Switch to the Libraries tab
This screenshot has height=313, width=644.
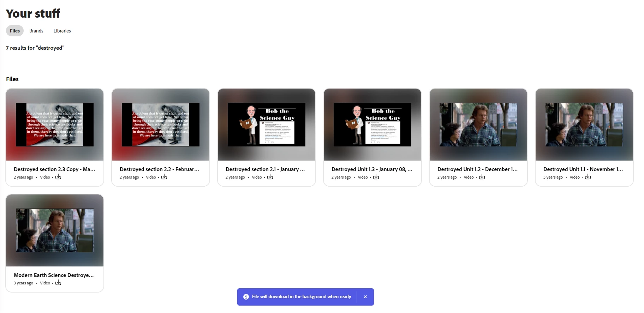coord(62,31)
